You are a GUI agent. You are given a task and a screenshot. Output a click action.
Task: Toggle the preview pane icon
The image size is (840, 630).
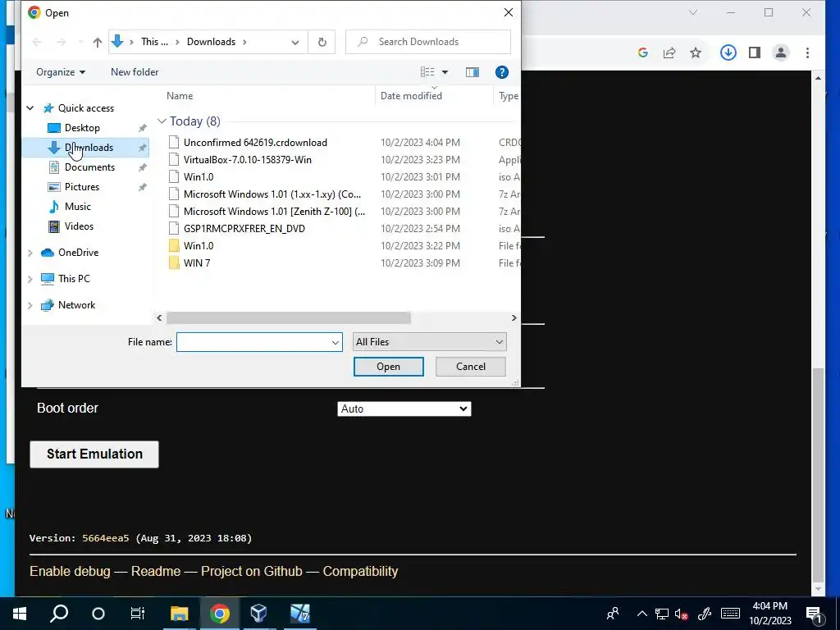tap(472, 72)
